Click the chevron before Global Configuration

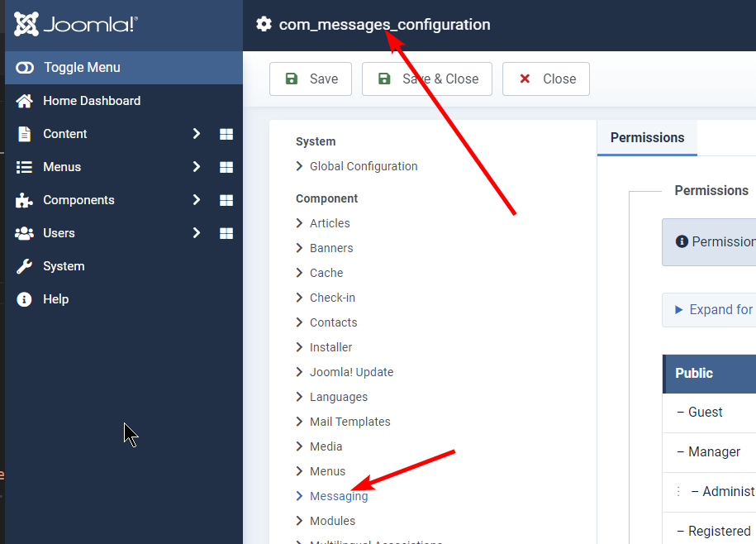point(299,166)
